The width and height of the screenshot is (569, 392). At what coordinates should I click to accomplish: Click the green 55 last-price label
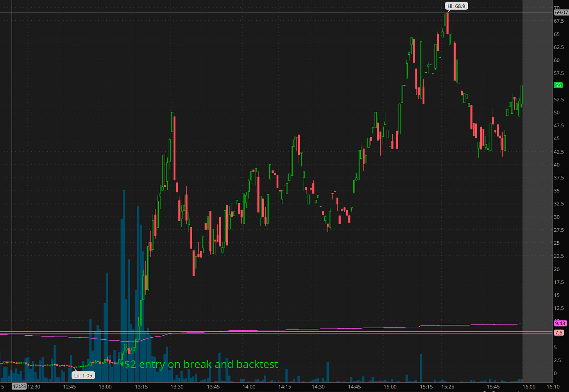558,85
